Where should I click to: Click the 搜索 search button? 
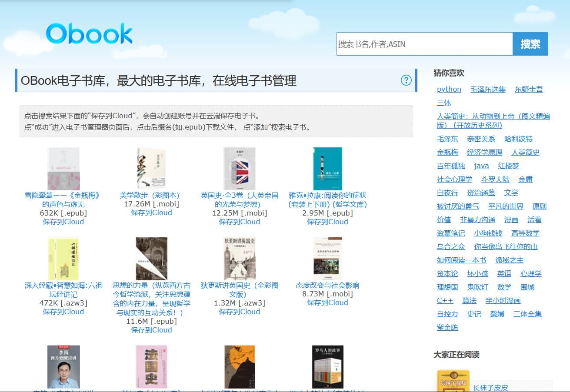click(x=530, y=44)
